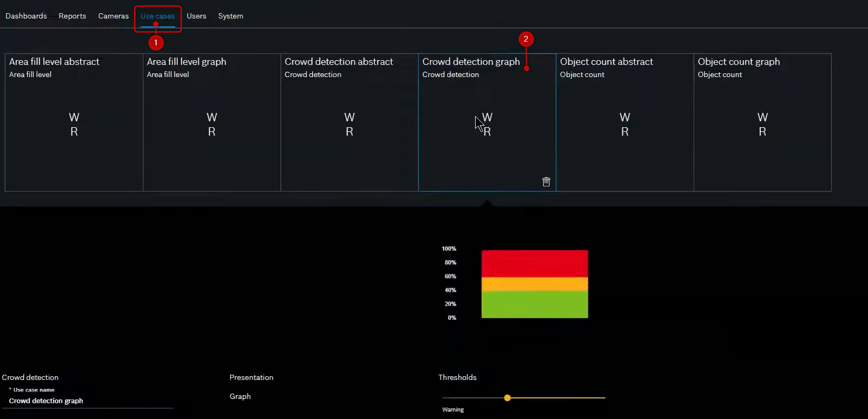
Task: Click the Crowd detection graph card title
Action: (470, 62)
